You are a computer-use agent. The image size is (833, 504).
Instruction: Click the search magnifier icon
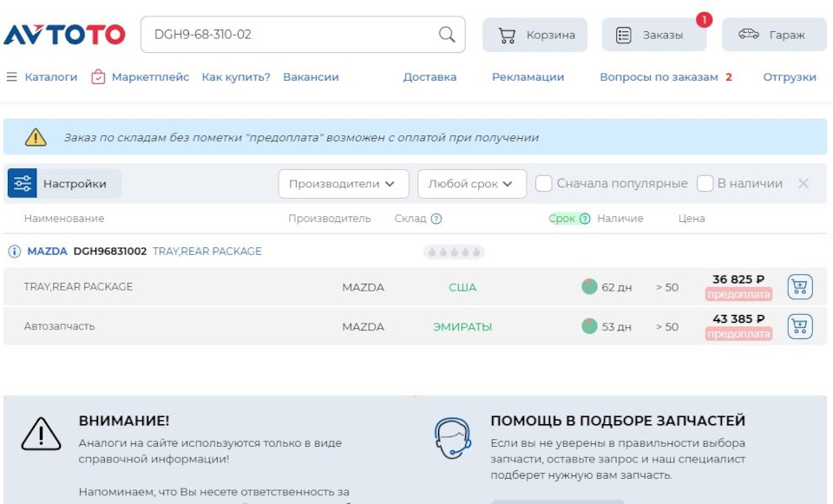[x=446, y=35]
